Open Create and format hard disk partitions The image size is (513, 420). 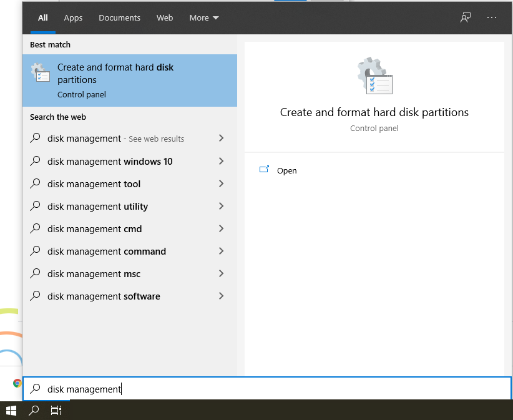130,81
